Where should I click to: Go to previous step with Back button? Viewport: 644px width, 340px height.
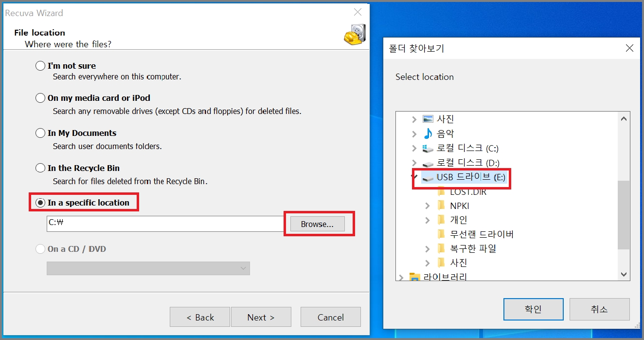tap(199, 317)
